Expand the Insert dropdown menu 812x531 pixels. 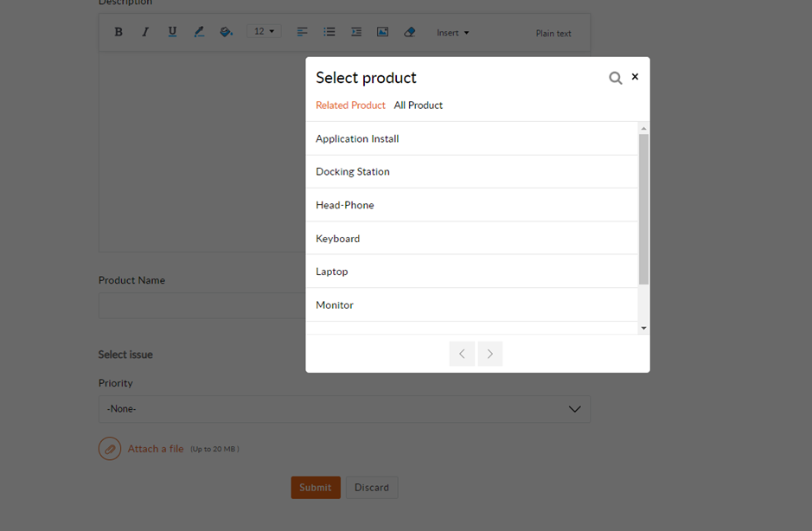tap(452, 33)
